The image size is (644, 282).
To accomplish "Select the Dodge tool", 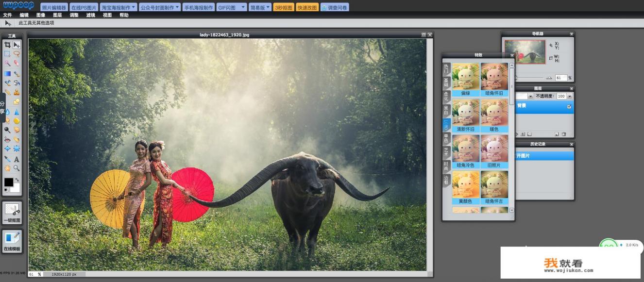I will click(x=7, y=130).
